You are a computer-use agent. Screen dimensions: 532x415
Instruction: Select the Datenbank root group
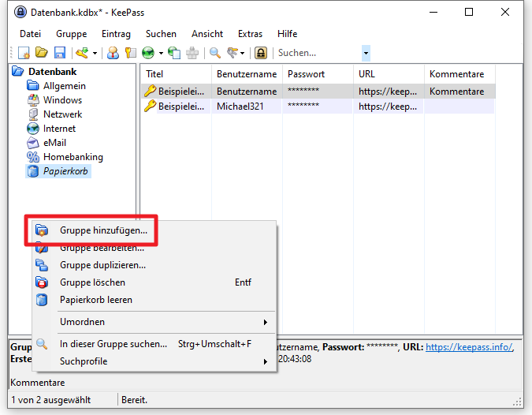(x=53, y=72)
